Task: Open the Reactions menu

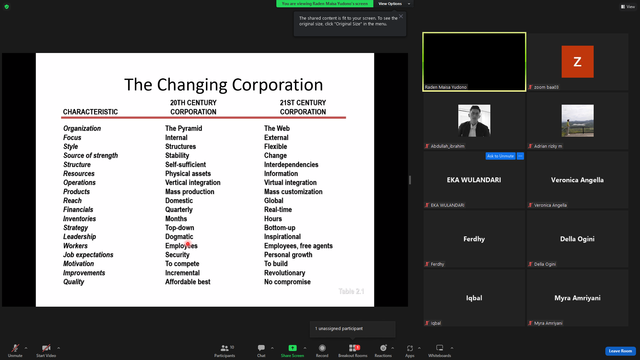Action: click(383, 350)
